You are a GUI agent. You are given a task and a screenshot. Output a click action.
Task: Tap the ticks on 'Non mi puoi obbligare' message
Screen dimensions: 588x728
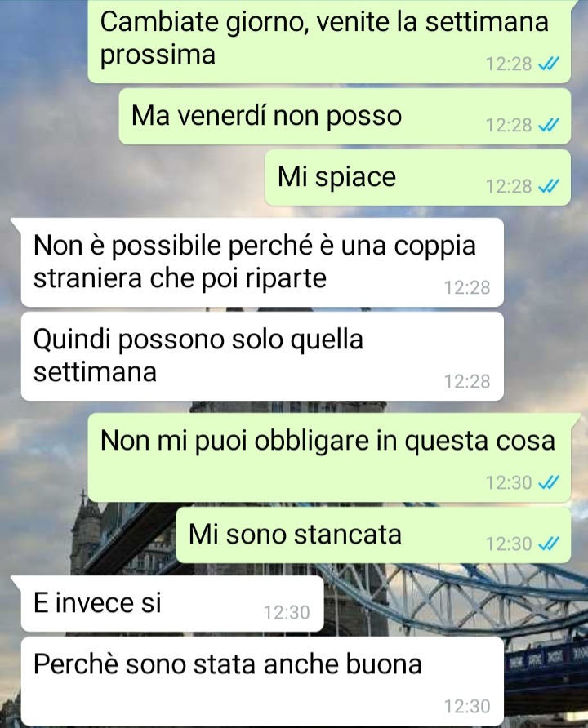click(548, 482)
